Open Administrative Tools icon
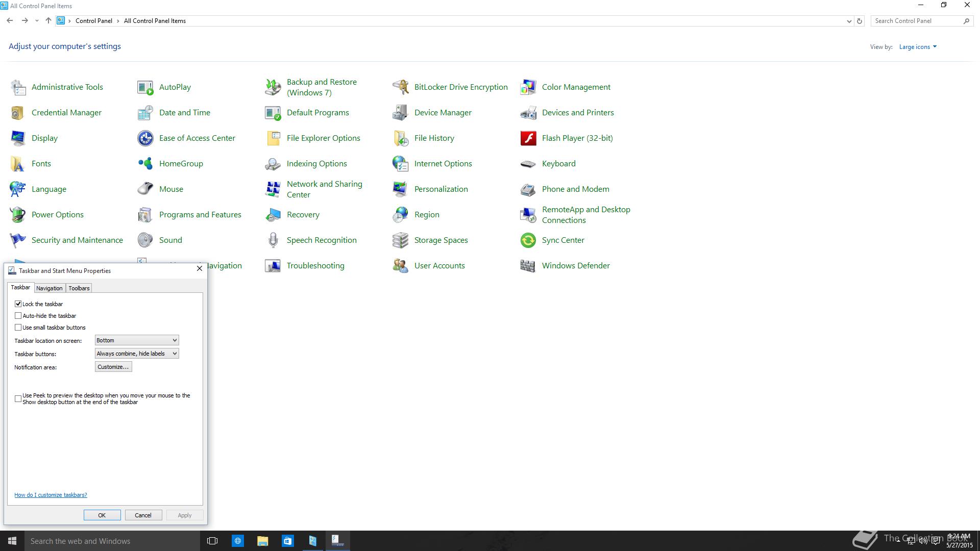The image size is (980, 551). [18, 87]
